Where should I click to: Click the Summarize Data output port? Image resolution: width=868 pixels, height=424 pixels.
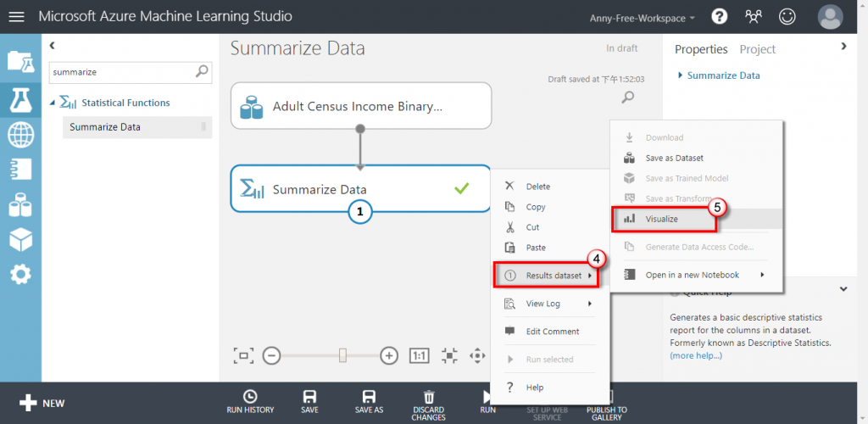tap(360, 211)
